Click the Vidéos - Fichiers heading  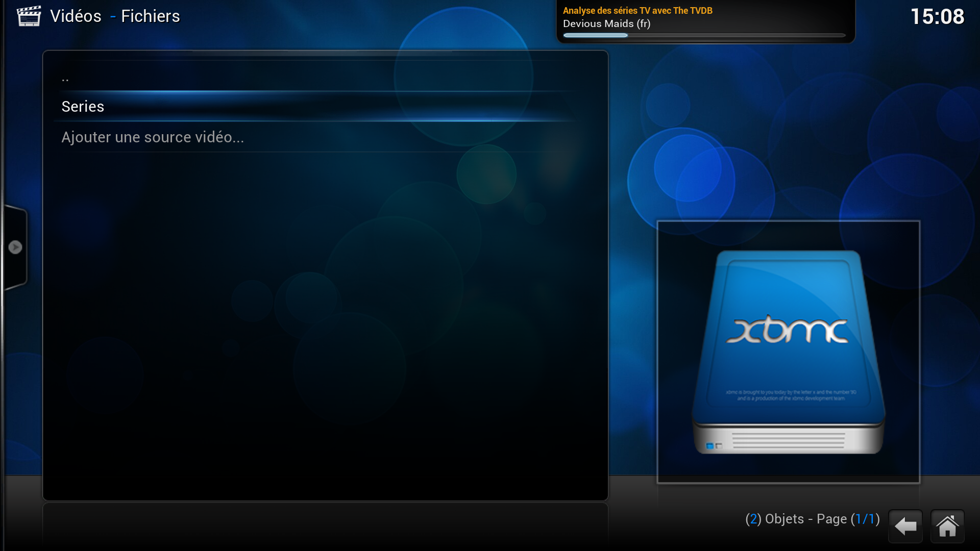tap(115, 16)
